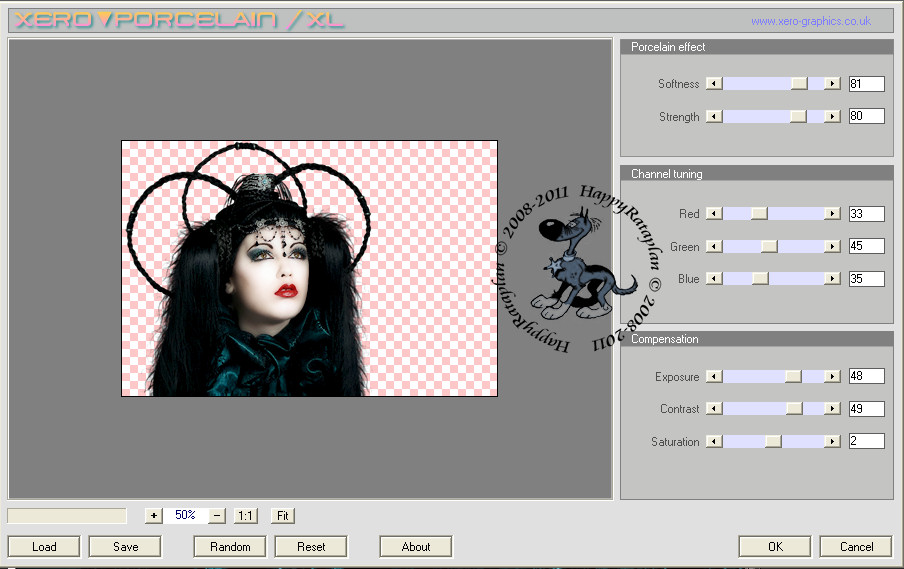Click the Strength value field 80

coord(867,116)
